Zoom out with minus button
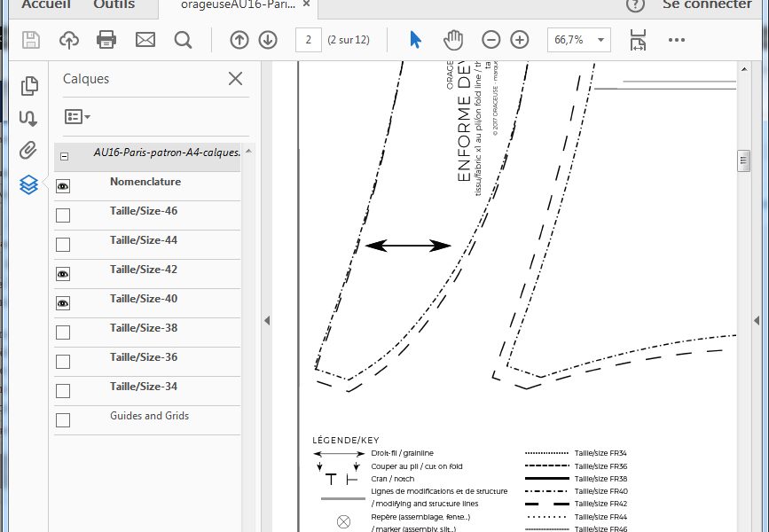Screen dimensions: 769x532 click(490, 40)
